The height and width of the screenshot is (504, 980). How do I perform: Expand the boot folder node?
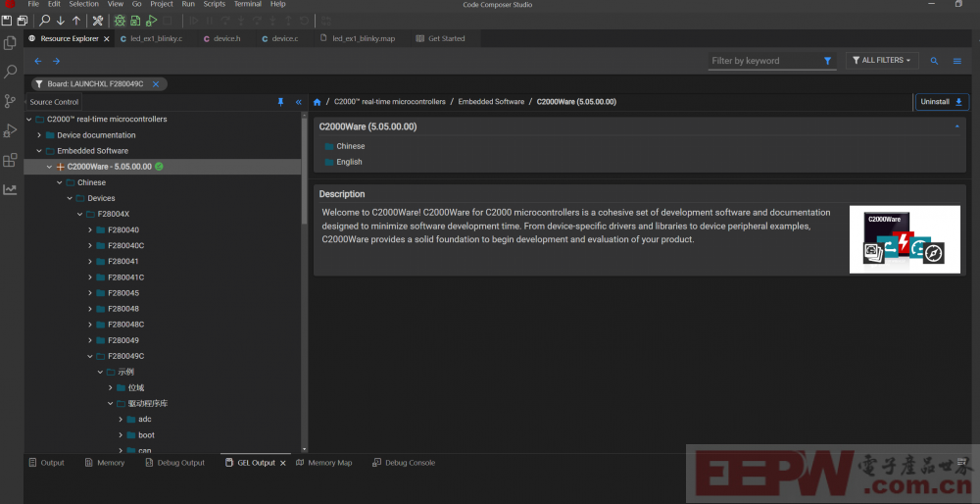[x=121, y=435]
